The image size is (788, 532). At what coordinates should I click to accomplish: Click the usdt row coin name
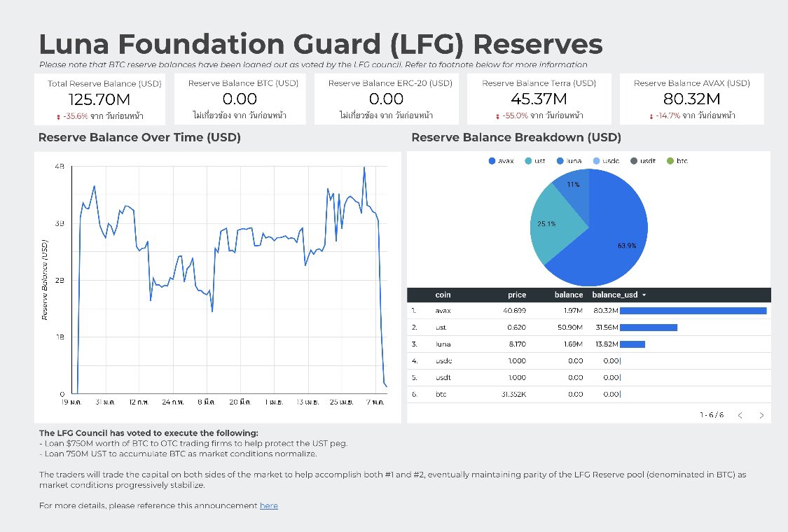443,377
